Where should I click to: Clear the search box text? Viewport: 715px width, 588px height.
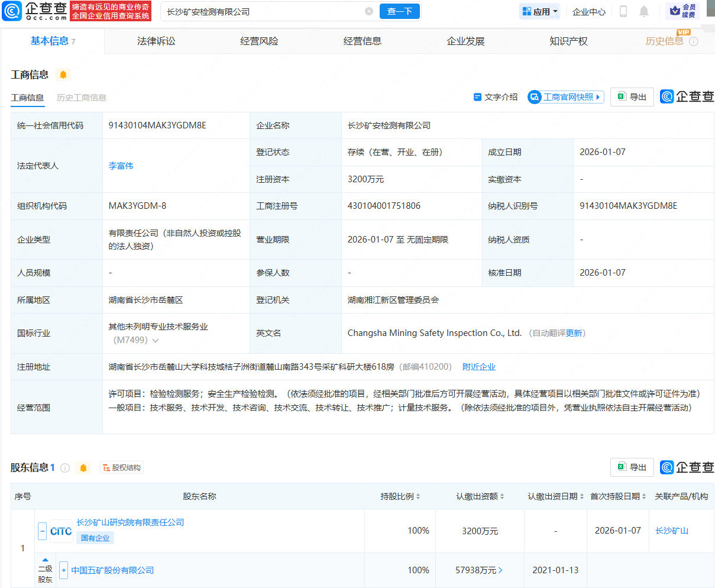point(369,11)
